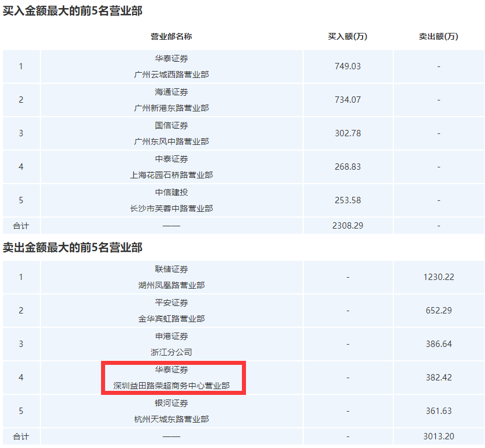Click sell amount 361.63
This screenshot has width=485, height=448.
[439, 410]
